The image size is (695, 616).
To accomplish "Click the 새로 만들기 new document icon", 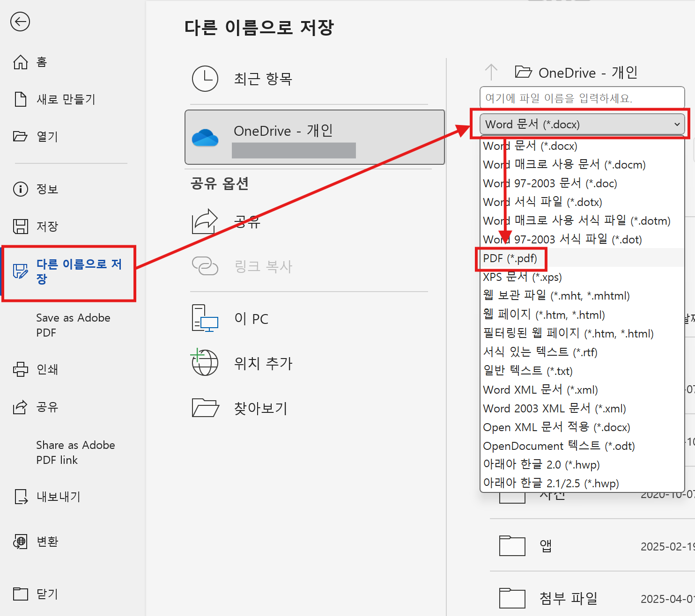I will point(21,99).
